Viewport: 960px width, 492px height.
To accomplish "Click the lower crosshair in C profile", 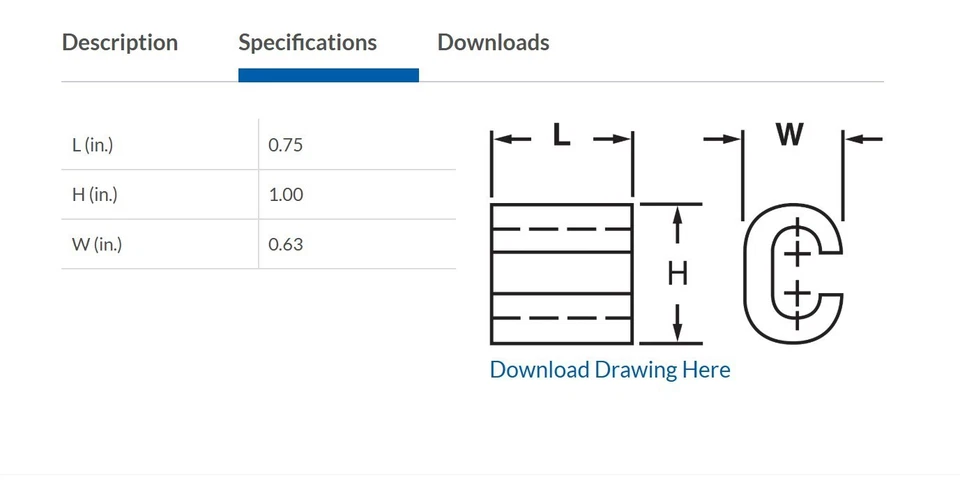I will pyautogui.click(x=797, y=294).
